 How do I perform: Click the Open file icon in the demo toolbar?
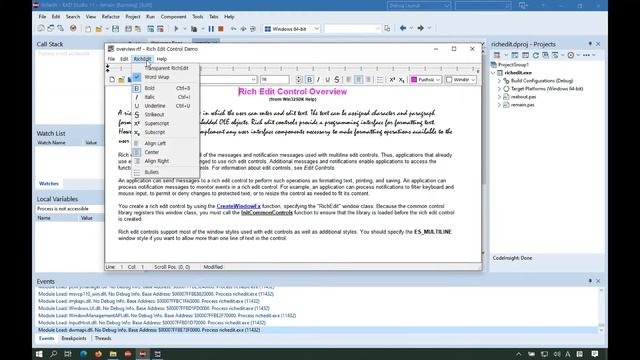(x=121, y=80)
